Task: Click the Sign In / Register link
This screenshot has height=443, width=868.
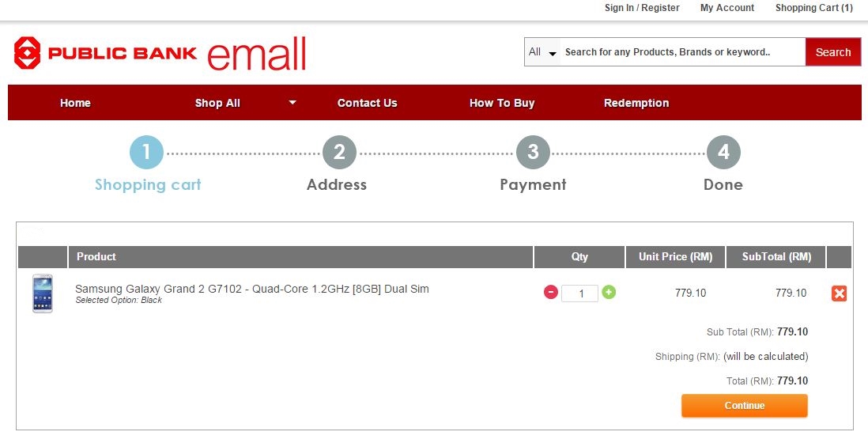Action: 642,8
